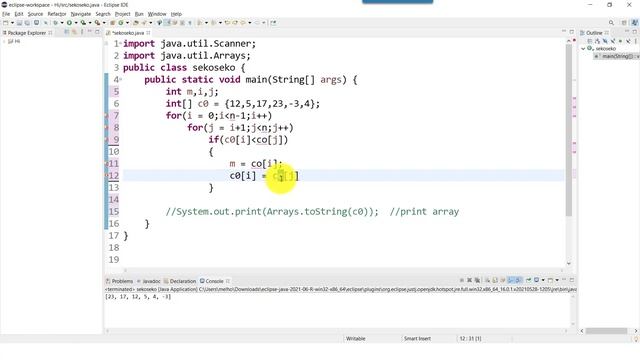Open the Source menu
The image size is (640, 360).
pyautogui.click(x=35, y=14)
